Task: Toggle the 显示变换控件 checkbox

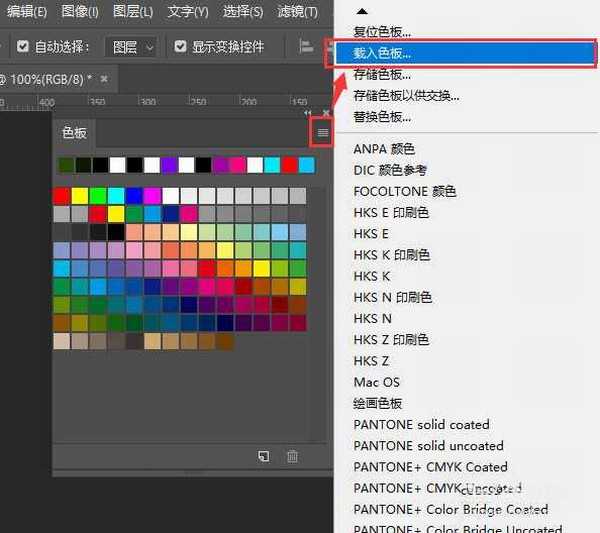Action: point(180,46)
